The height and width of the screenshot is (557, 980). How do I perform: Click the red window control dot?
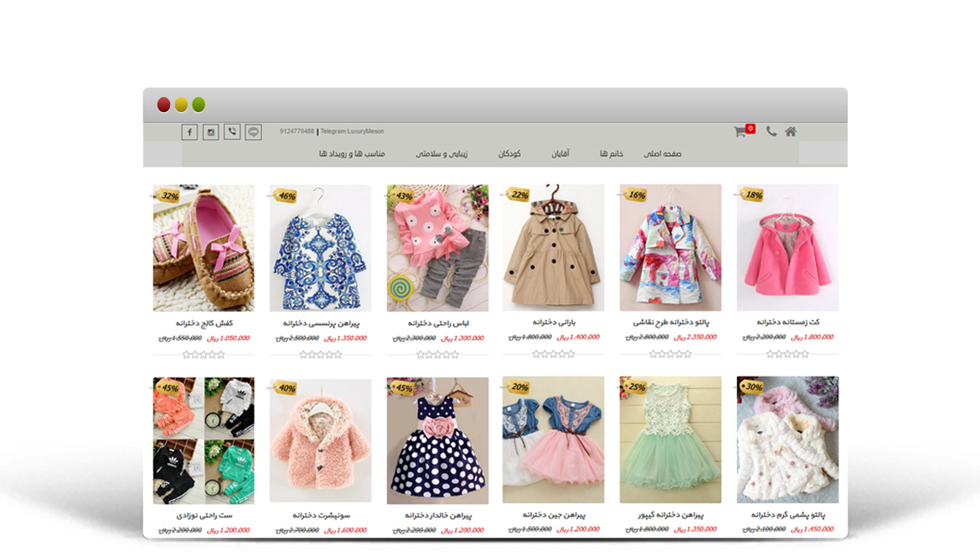(x=163, y=105)
